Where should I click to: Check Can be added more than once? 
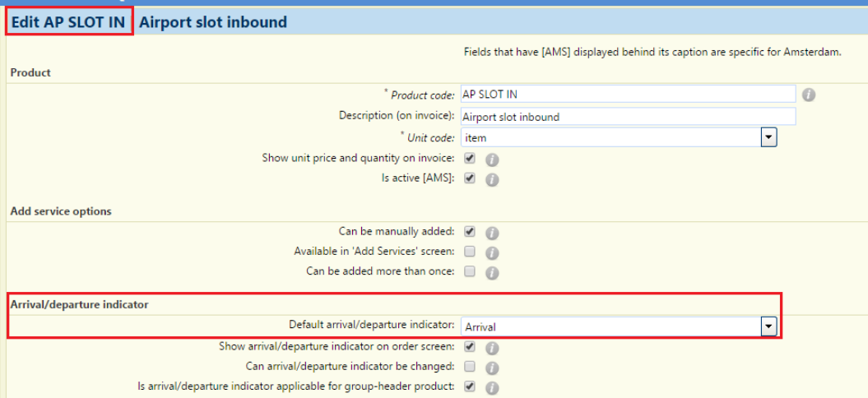pos(470,271)
